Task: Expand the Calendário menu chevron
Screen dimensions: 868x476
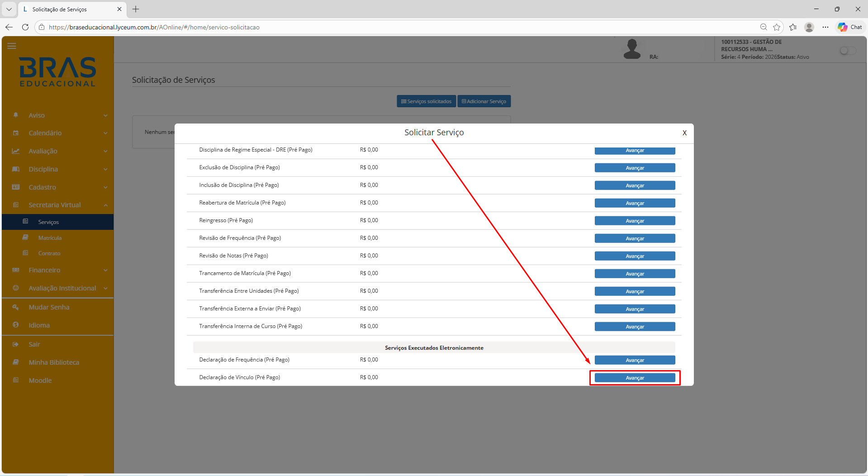Action: click(105, 133)
